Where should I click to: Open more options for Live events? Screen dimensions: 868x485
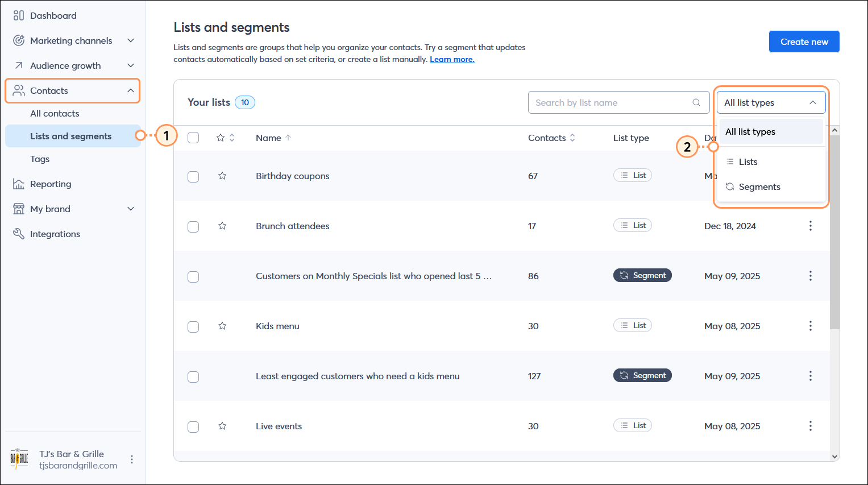click(x=811, y=426)
